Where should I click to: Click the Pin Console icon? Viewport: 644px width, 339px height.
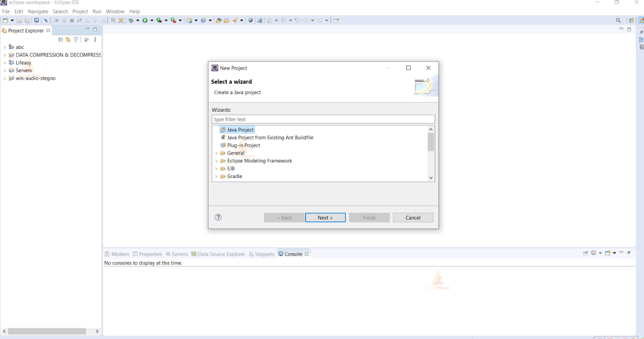pyautogui.click(x=585, y=253)
